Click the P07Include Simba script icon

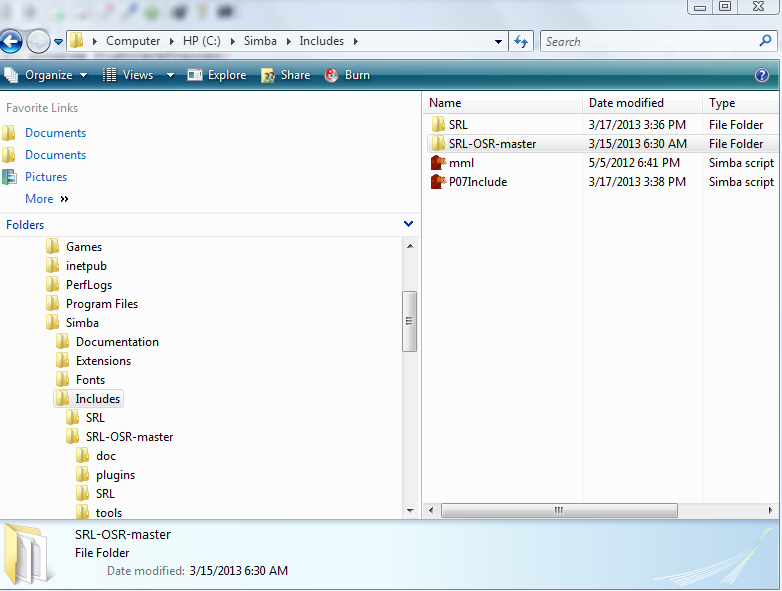point(438,182)
